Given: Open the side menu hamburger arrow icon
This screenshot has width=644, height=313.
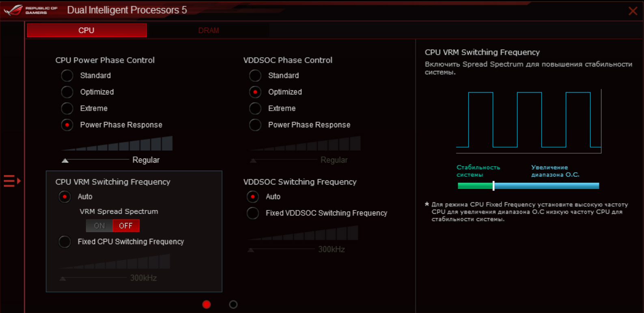Looking at the screenshot, I should pos(12,181).
